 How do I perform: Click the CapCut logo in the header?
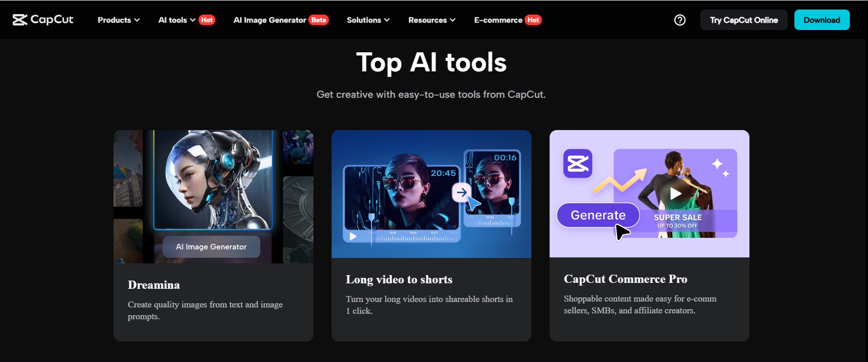(x=43, y=20)
